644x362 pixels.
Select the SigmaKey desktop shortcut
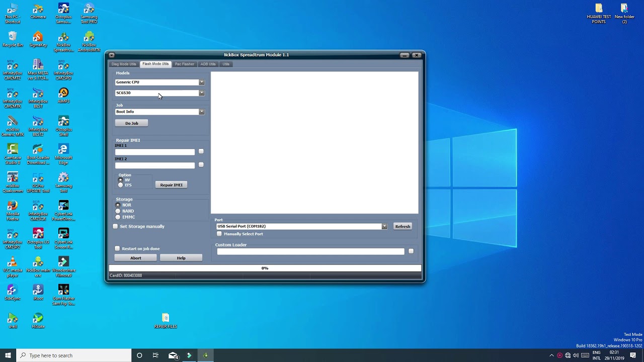point(38,39)
